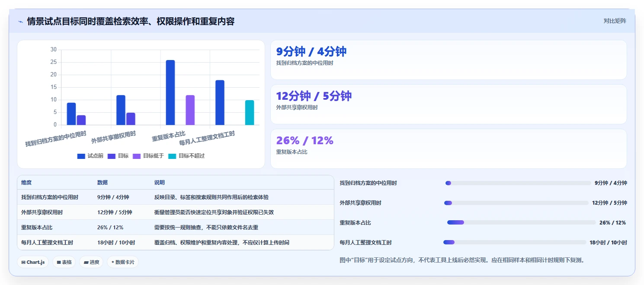Select table cell 重复版本占比 in 维度 column
Screen dimensions: 644x285
pos(37,228)
